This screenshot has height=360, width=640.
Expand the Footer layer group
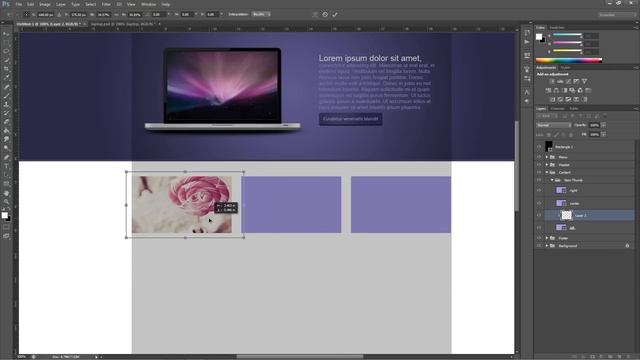[x=547, y=238]
